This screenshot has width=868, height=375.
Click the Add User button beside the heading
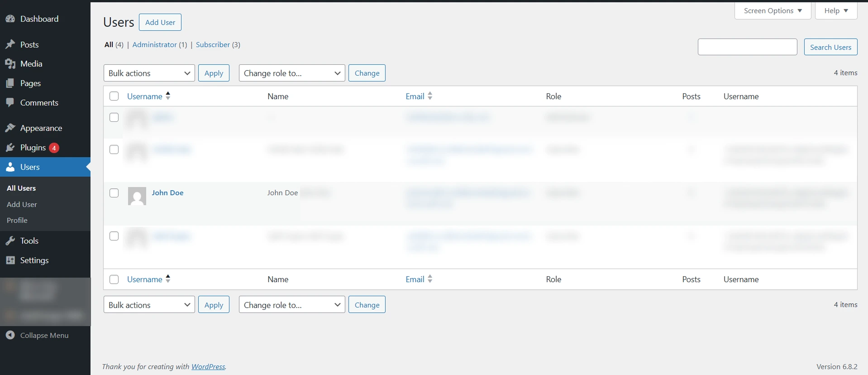(x=160, y=22)
